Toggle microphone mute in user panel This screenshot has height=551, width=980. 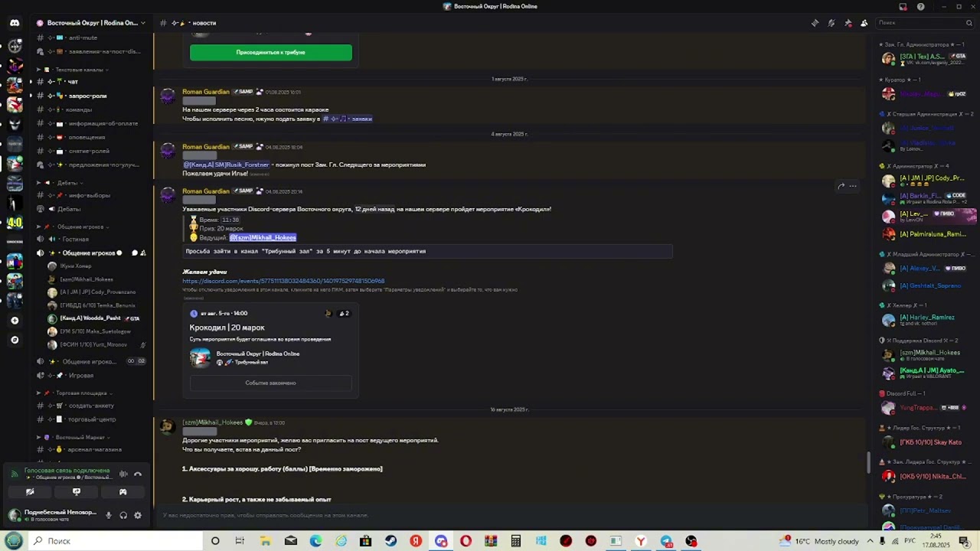108,515
